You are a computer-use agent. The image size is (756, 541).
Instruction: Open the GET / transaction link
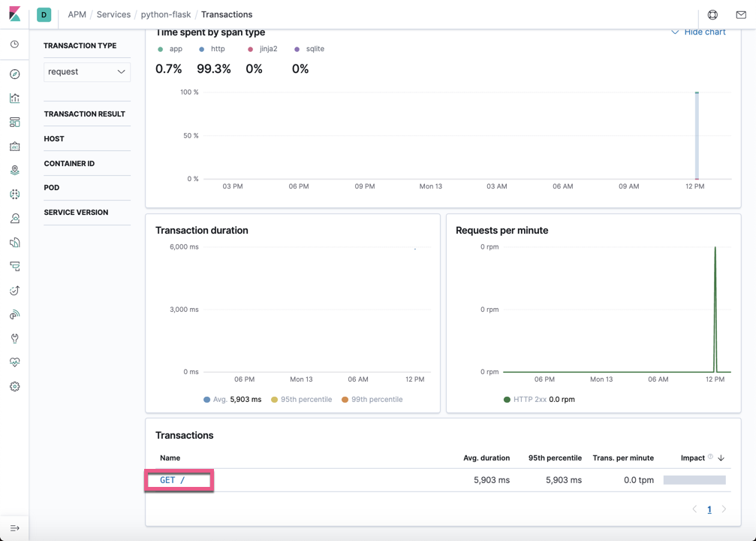172,480
